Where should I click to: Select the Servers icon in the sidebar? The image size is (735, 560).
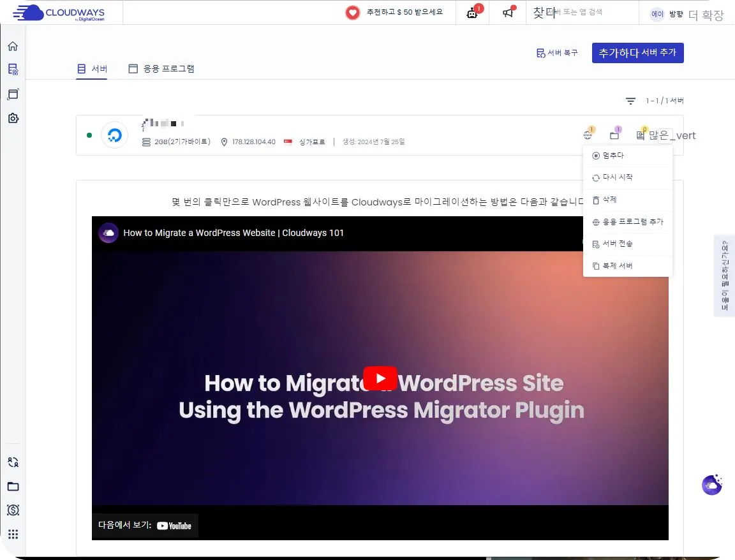click(x=13, y=69)
